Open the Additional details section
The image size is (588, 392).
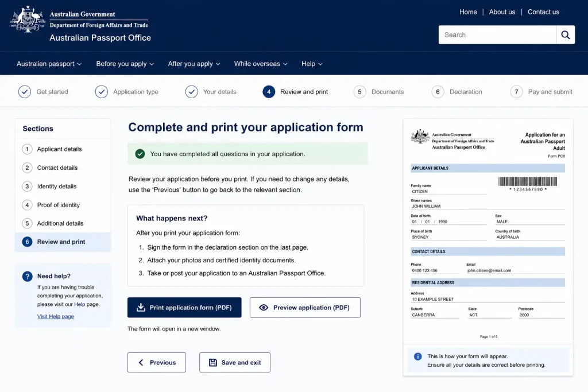click(x=63, y=223)
